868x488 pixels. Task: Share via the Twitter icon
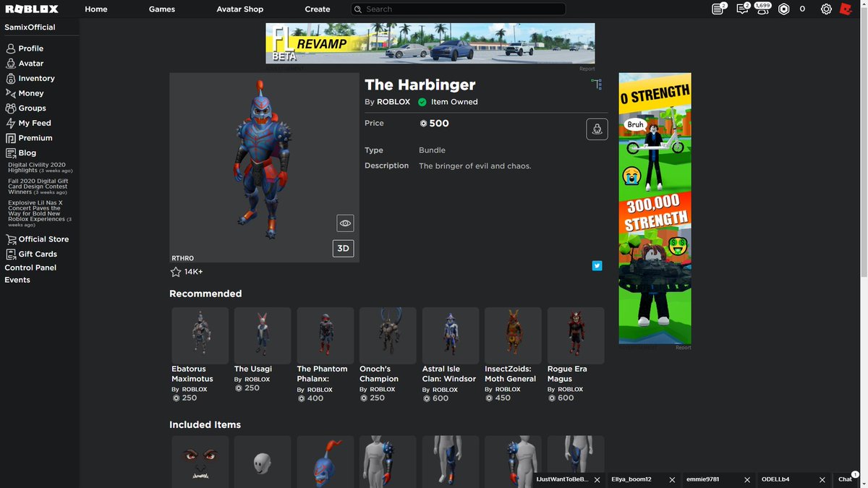(x=597, y=265)
